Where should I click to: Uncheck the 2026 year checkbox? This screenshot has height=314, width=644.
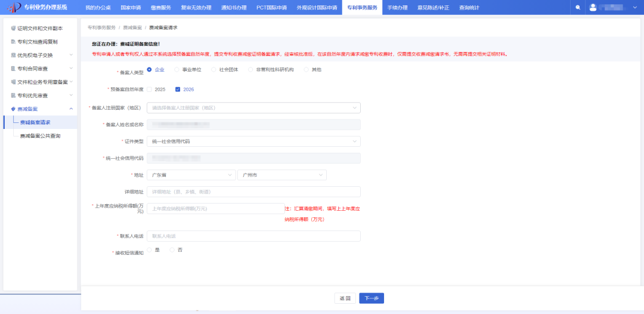(178, 89)
